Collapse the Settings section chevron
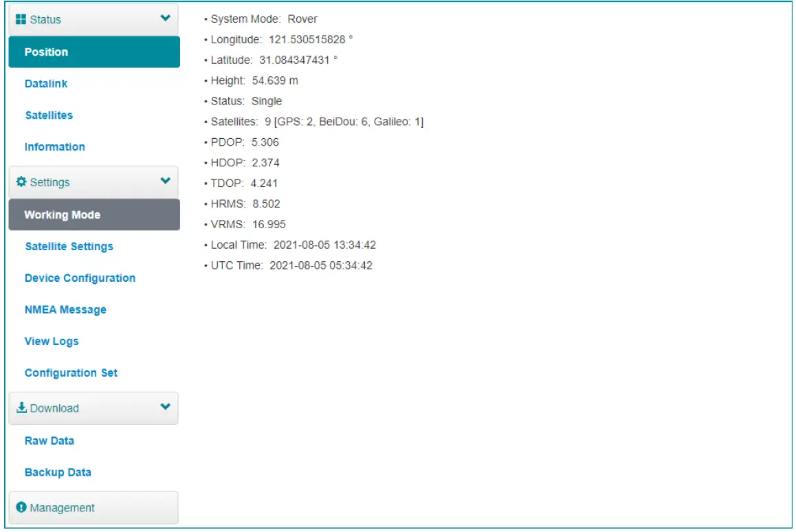796x532 pixels. (x=164, y=182)
